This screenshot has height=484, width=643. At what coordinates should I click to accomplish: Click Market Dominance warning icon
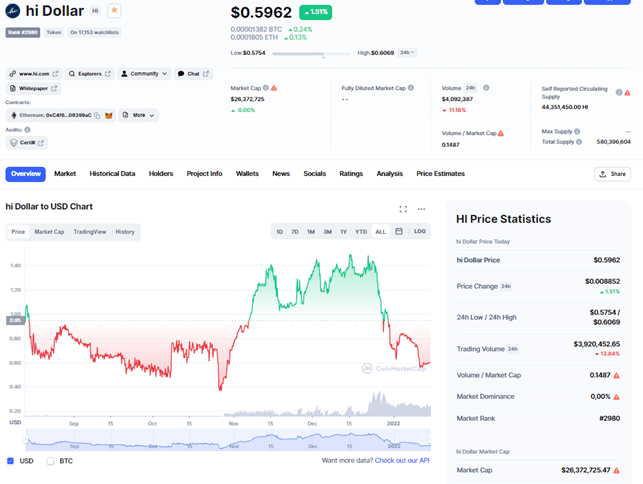tap(616, 397)
